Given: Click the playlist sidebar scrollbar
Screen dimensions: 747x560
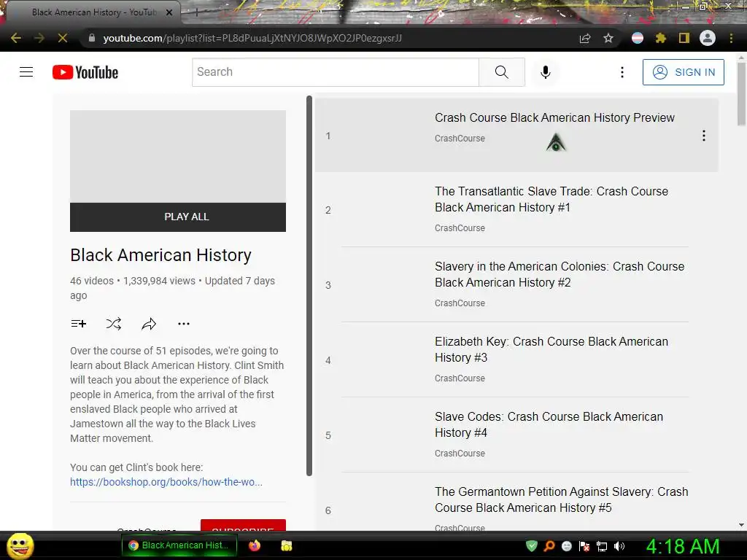Looking at the screenshot, I should click(309, 286).
